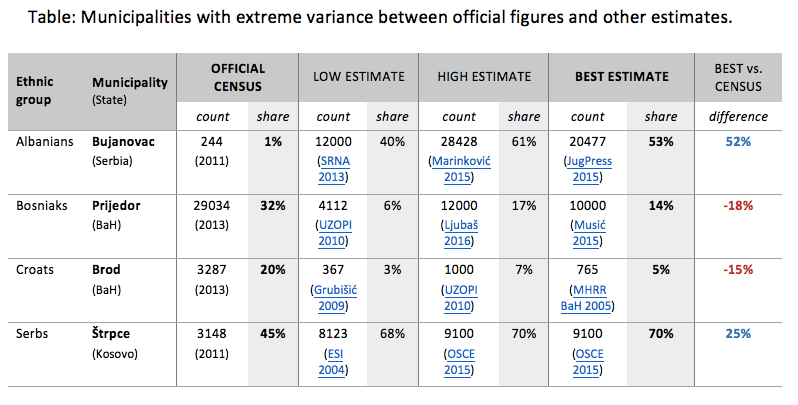The height and width of the screenshot is (405, 798).
Task: Select the Bujanovac municipality cell
Action: (x=125, y=142)
